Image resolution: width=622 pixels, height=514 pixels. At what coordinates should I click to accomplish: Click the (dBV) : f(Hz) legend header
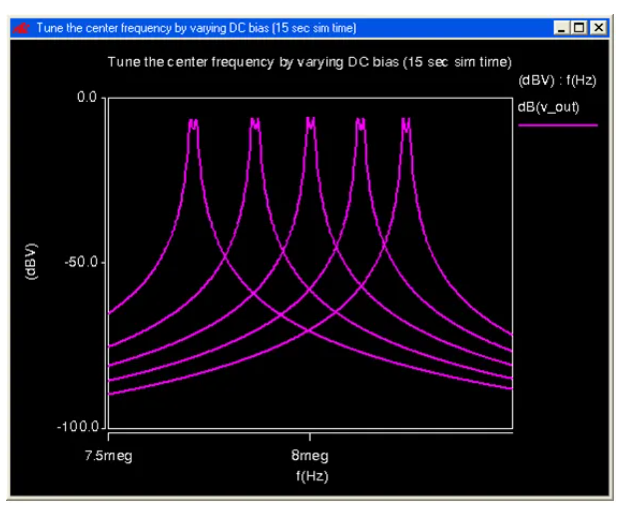[x=557, y=78]
